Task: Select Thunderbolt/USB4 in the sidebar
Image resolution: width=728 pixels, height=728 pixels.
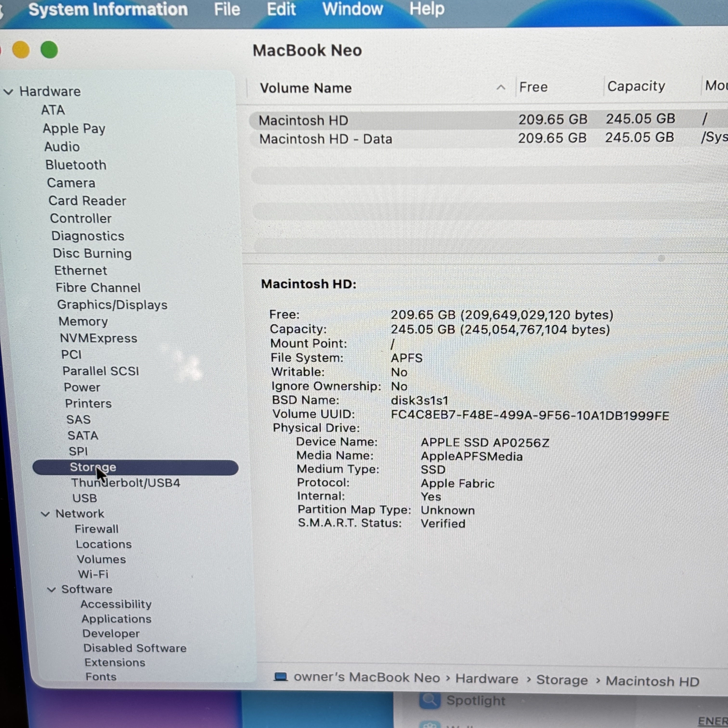Action: [126, 483]
